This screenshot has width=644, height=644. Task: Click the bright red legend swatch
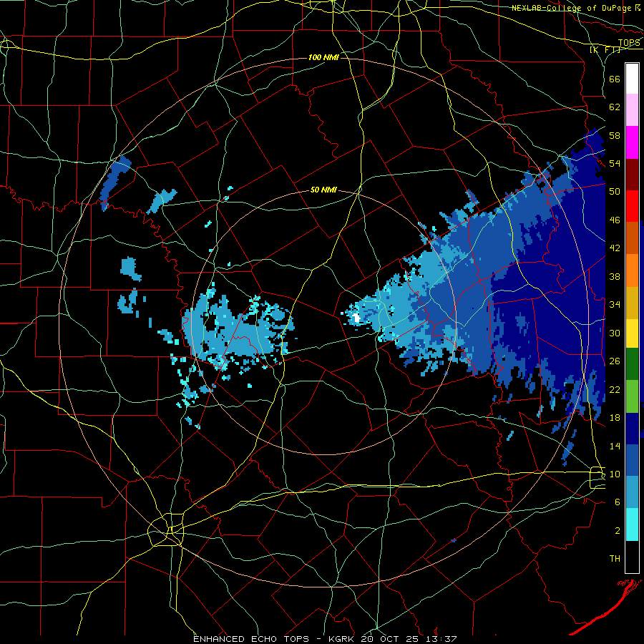pos(632,206)
